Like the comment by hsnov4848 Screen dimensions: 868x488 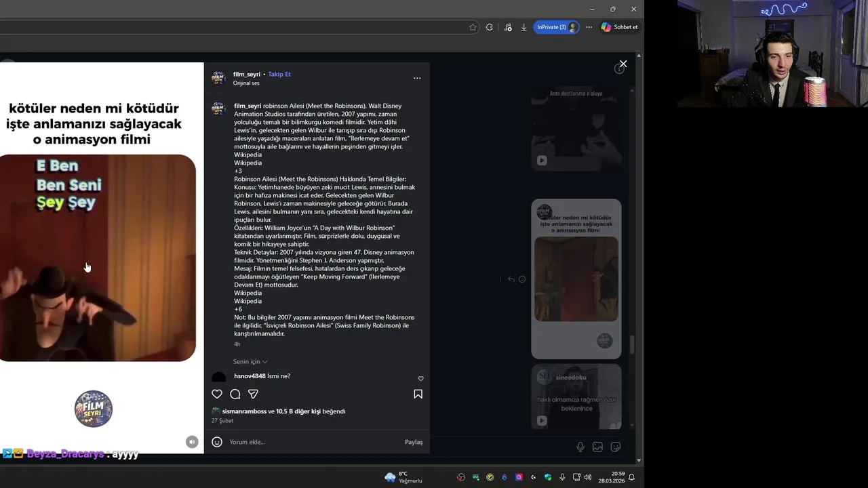point(420,378)
